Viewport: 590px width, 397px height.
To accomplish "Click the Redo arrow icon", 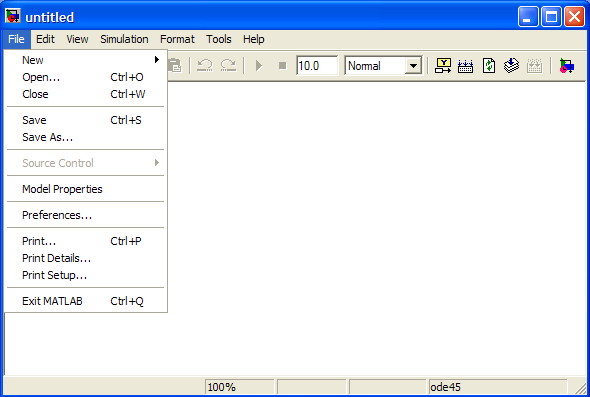I will (x=228, y=65).
